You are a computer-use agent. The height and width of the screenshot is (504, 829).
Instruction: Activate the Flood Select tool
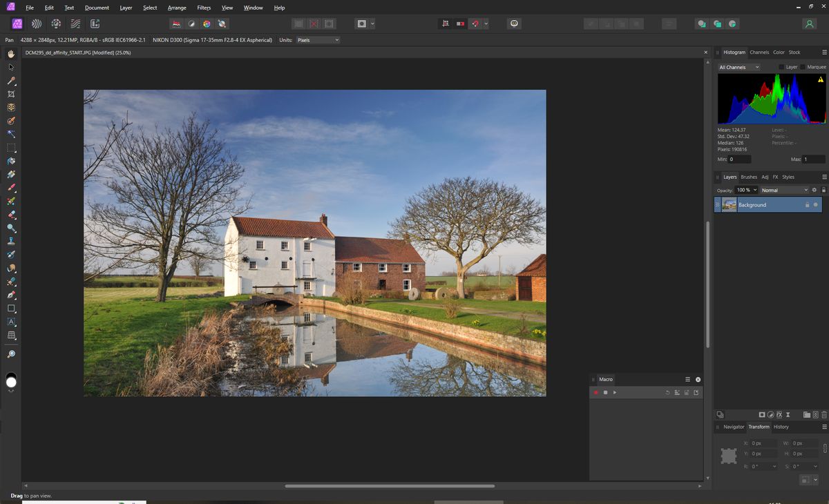pyautogui.click(x=11, y=134)
